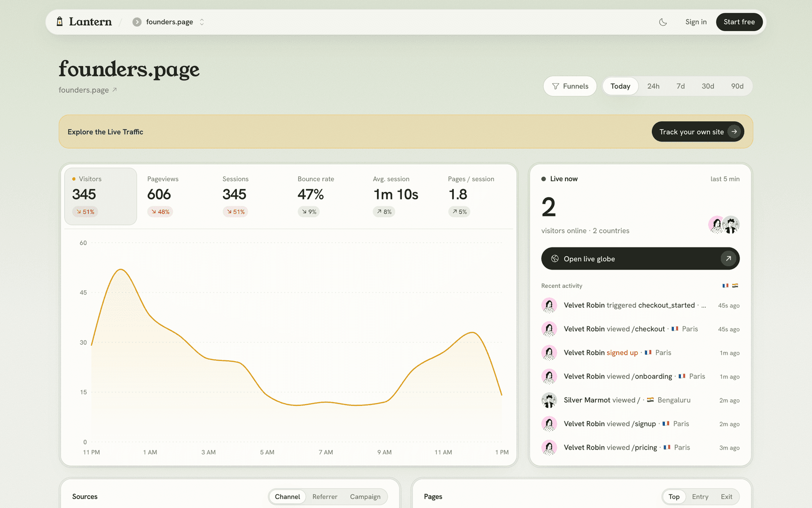
Task: Click the chart peak near 12 AM
Action: click(121, 270)
